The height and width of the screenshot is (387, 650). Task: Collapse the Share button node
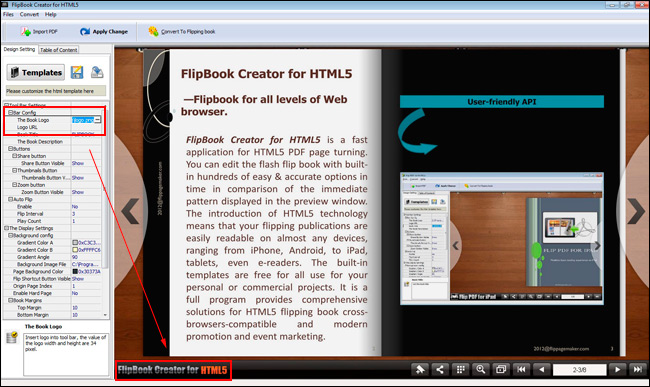pos(15,156)
